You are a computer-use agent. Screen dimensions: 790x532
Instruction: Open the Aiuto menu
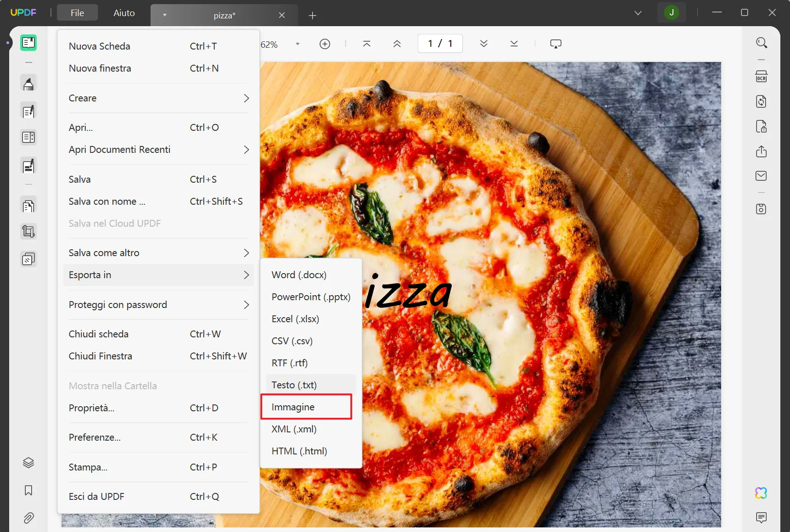pyautogui.click(x=124, y=13)
